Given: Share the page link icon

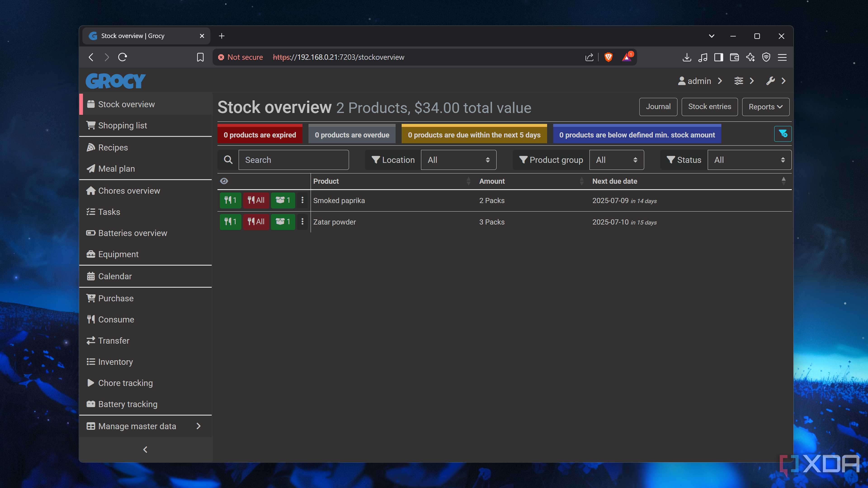Looking at the screenshot, I should (589, 57).
